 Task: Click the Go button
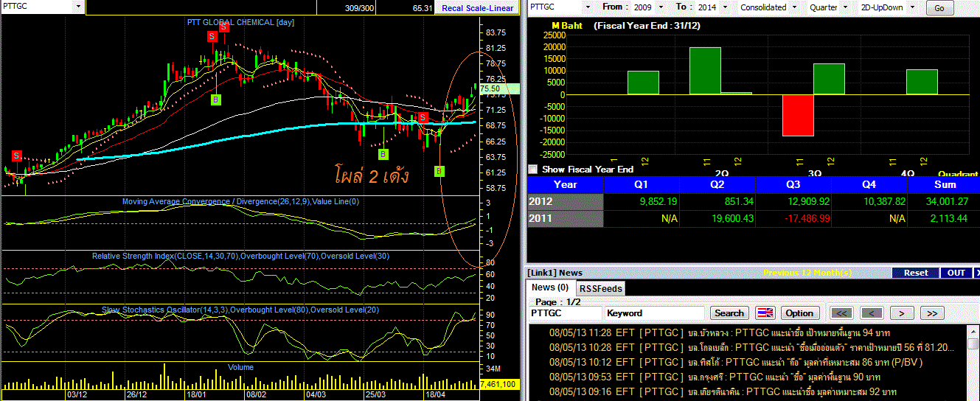click(939, 8)
